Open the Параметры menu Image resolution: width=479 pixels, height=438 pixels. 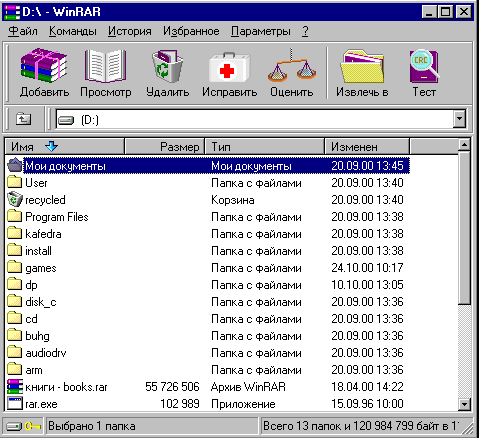[261, 31]
